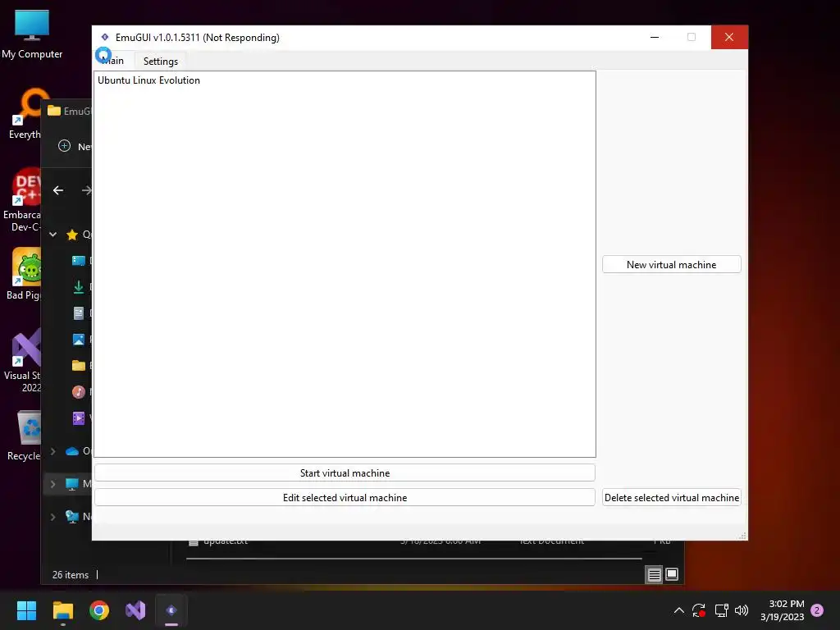Click the EmuGUI title bar icon
Viewport: 840px width, 630px height.
(105, 37)
